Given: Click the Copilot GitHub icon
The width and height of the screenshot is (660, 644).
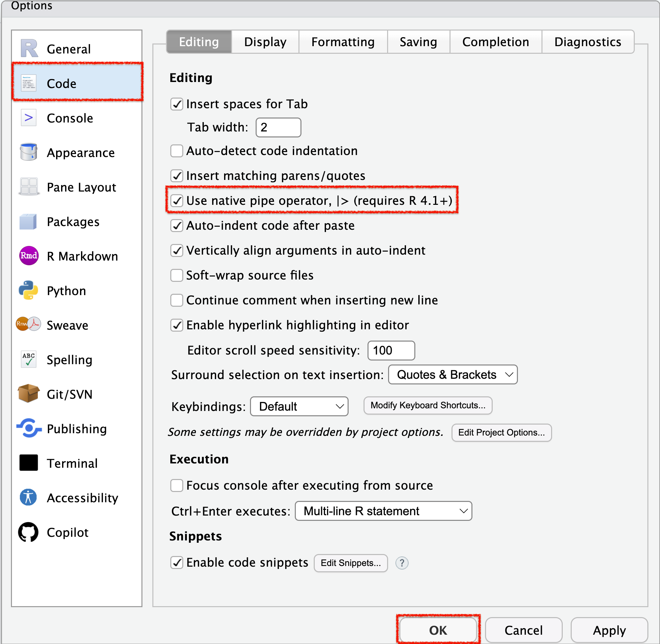Looking at the screenshot, I should [x=29, y=532].
